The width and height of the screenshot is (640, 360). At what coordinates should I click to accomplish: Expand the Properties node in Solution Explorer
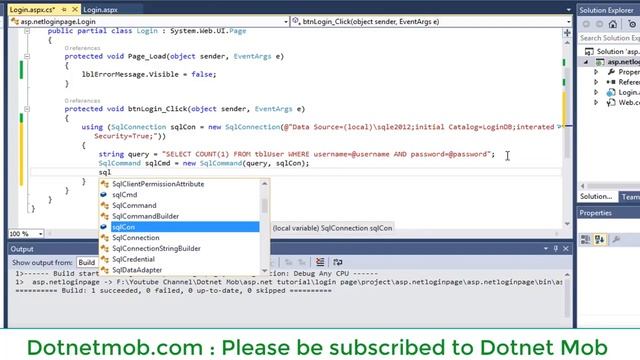click(x=596, y=72)
